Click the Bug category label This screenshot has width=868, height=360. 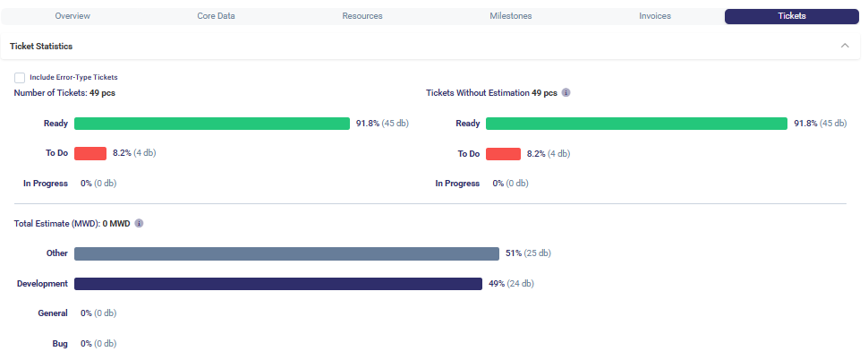(60, 344)
